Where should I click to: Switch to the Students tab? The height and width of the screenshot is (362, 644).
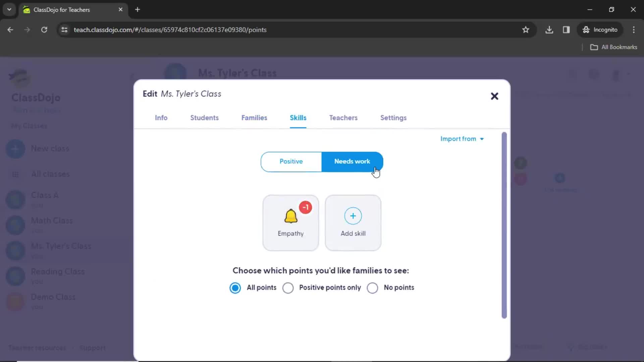(204, 118)
